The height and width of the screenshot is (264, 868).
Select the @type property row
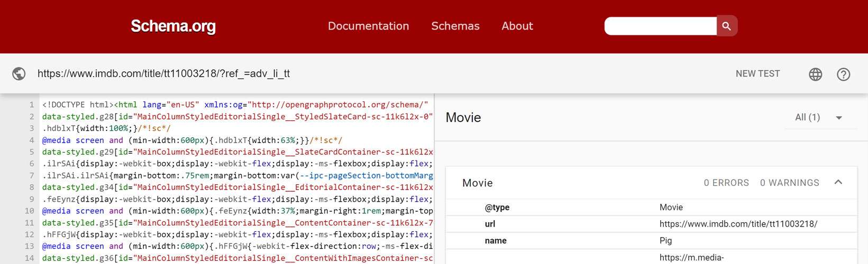(x=651, y=208)
